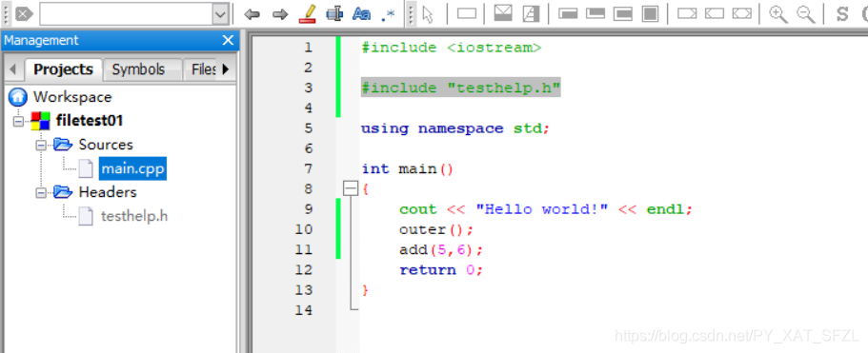Zoom out with the magnifier minus

coord(806,14)
